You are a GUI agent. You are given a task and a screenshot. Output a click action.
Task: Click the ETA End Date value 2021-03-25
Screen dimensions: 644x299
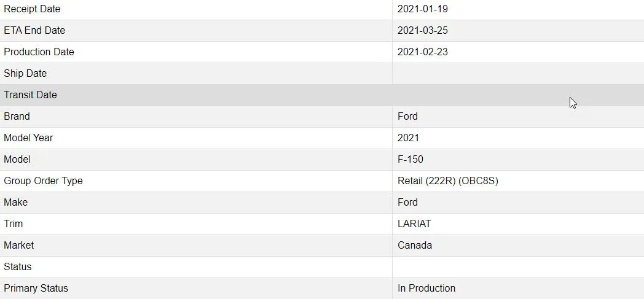pyautogui.click(x=423, y=30)
